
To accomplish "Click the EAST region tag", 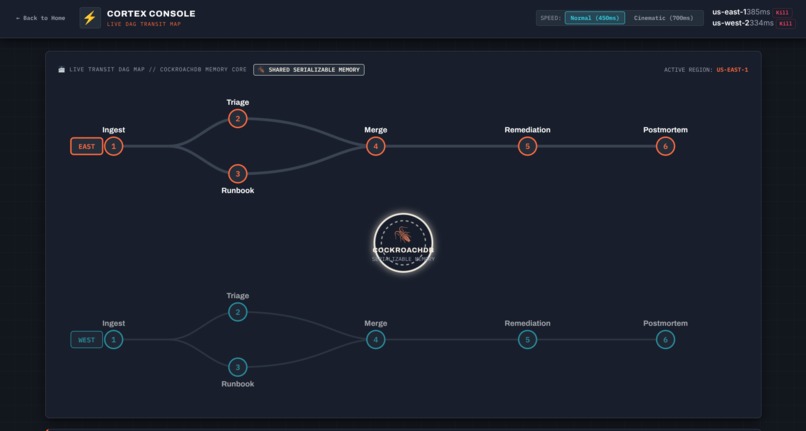I will click(86, 147).
